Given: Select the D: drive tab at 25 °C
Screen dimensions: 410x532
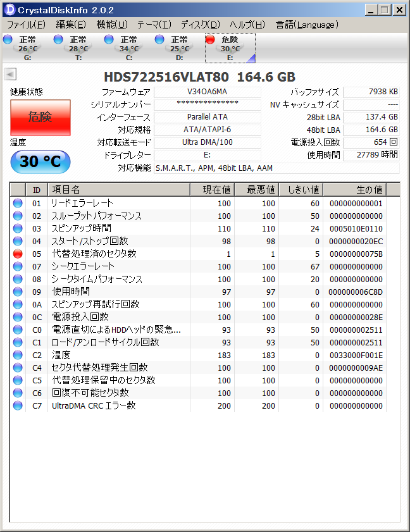Looking at the screenshot, I should (179, 48).
